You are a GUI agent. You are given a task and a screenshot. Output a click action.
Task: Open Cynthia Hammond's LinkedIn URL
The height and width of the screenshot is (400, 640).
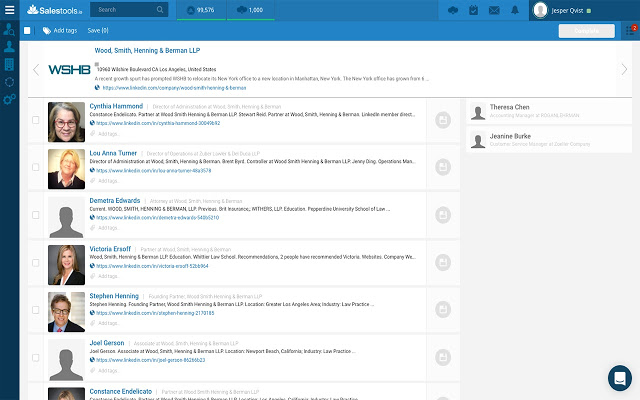pos(158,123)
